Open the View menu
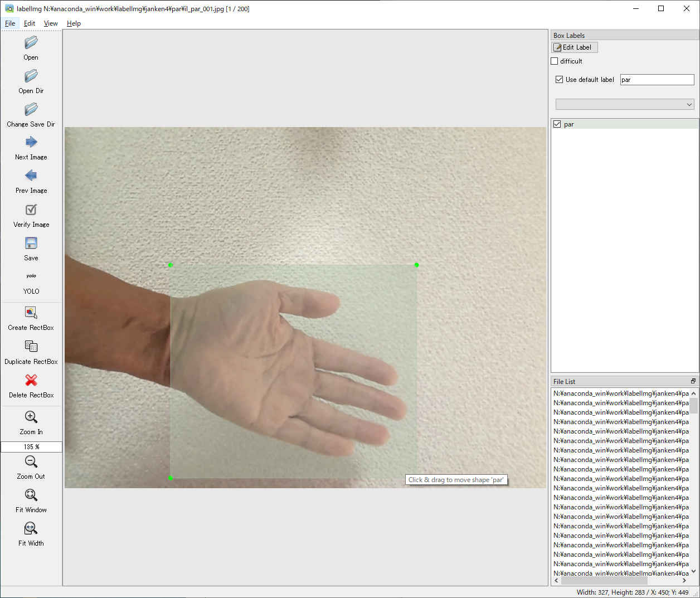Image resolution: width=700 pixels, height=598 pixels. click(51, 23)
